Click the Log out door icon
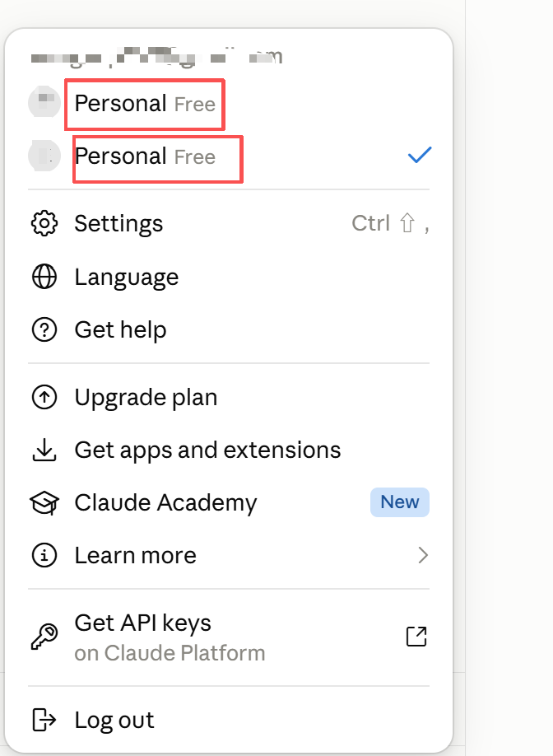The image size is (553, 756). point(44,720)
